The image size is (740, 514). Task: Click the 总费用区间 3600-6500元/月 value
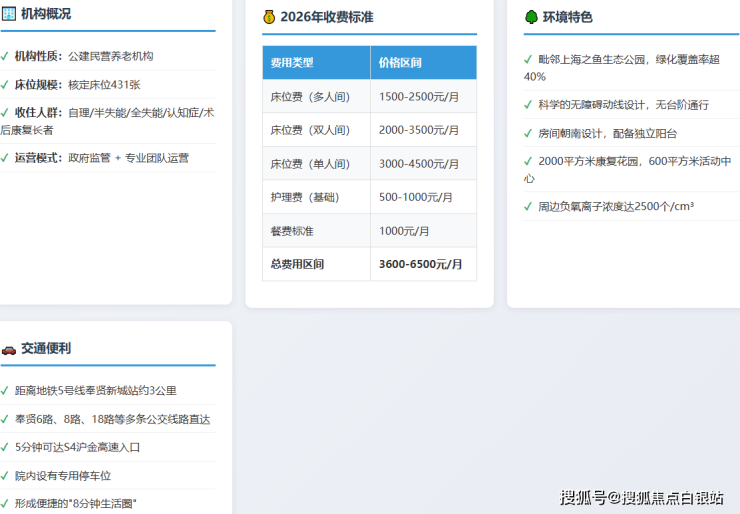tap(421, 265)
